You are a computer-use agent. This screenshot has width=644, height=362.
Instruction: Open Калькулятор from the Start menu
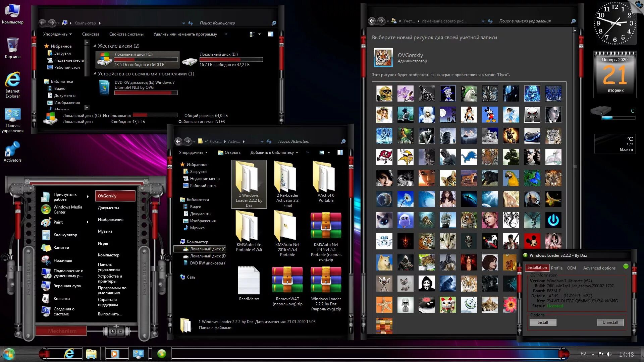(65, 235)
